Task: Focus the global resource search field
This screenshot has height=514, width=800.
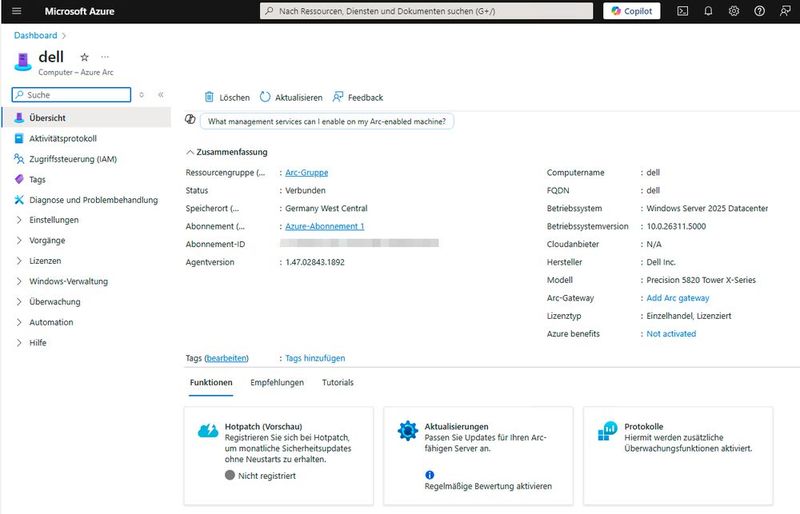Action: pos(427,11)
